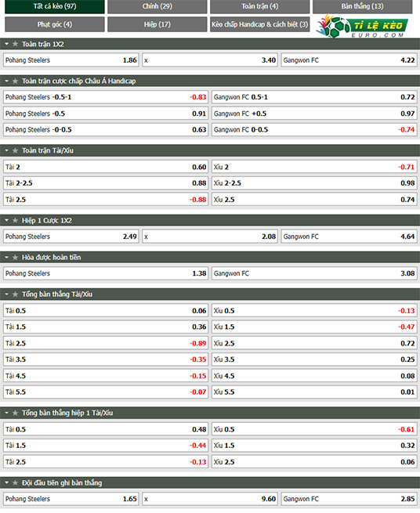Choose Xỉu 2-2.5 at 0.98
Image resolution: width=420 pixels, height=513 pixels.
point(314,183)
